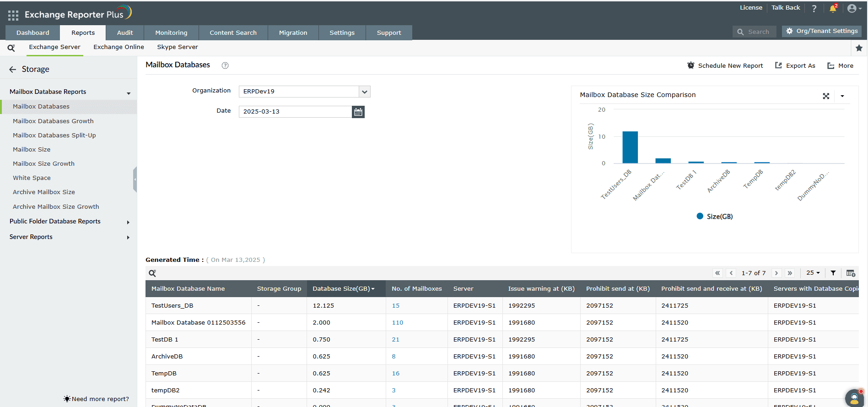Viewport: 868px width, 407px height.
Task: Open the Archive Mailbox Size report
Action: click(44, 192)
